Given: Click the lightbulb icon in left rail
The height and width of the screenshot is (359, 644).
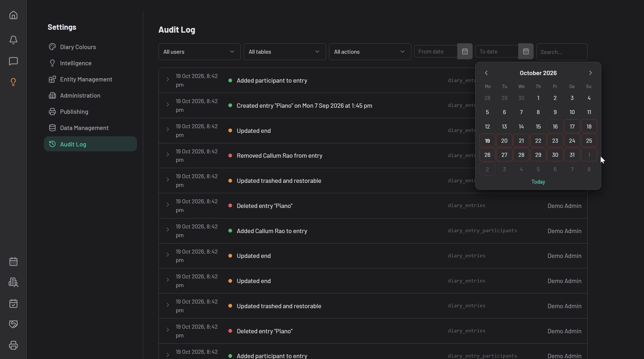Looking at the screenshot, I should pos(13,82).
